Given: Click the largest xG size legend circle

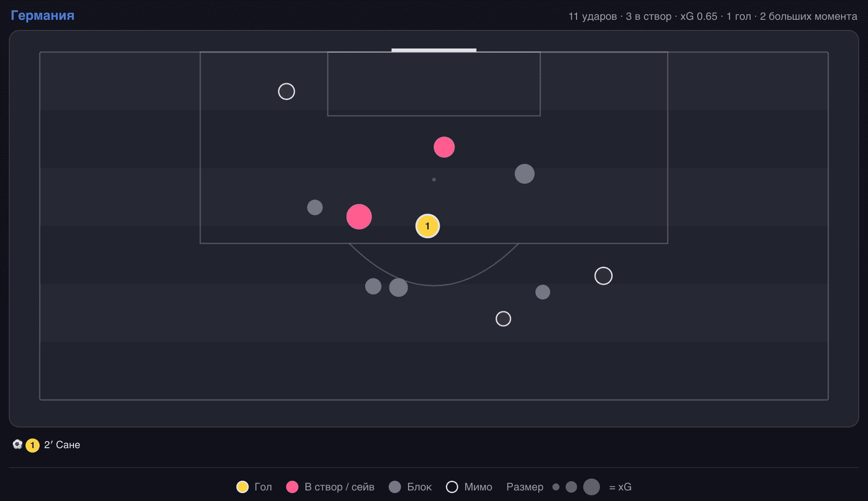Looking at the screenshot, I should click(592, 487).
